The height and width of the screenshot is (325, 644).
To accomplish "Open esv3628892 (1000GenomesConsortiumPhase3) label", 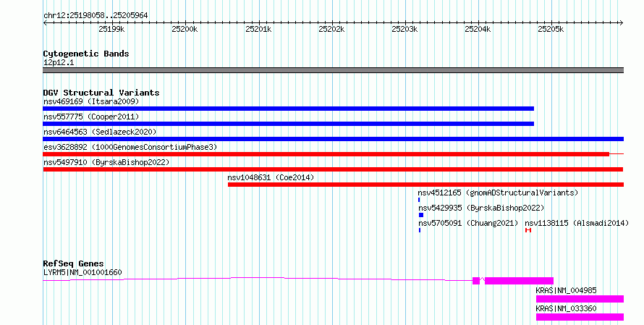I will [x=130, y=147].
